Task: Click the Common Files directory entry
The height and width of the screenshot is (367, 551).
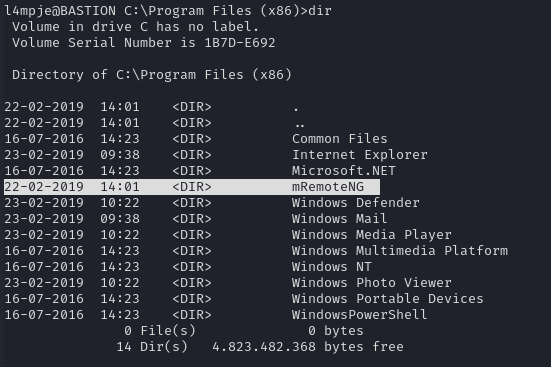Action: coord(339,139)
